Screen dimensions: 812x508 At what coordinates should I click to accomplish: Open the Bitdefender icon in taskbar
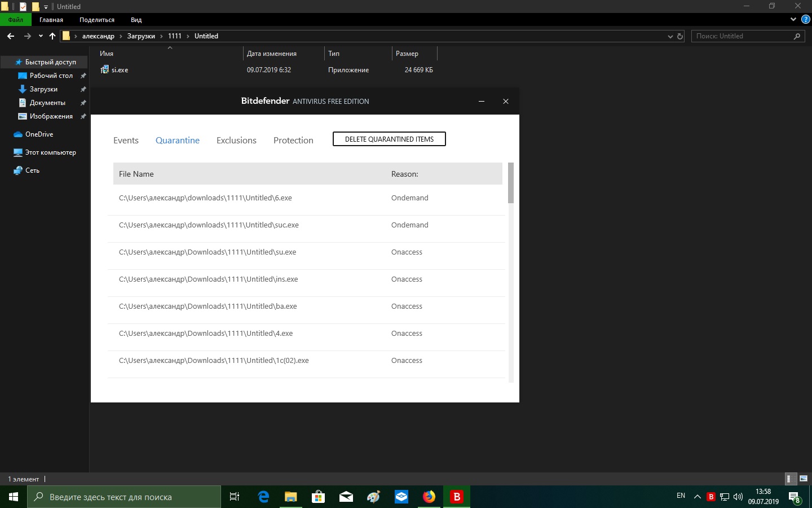coord(457,497)
